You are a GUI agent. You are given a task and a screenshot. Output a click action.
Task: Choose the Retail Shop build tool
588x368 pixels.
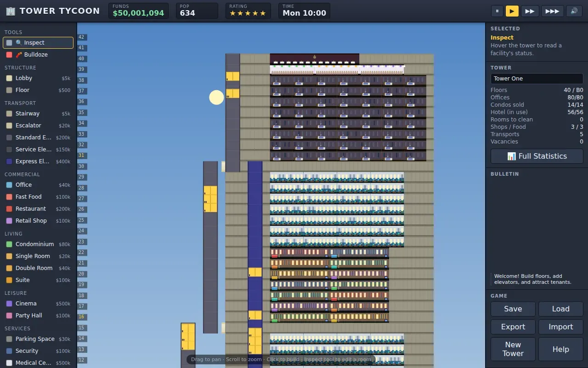click(x=38, y=221)
